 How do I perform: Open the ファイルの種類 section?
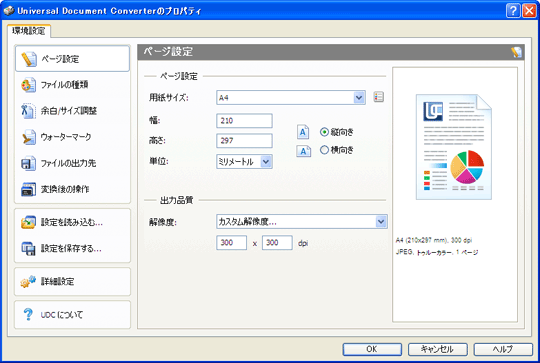[x=72, y=85]
